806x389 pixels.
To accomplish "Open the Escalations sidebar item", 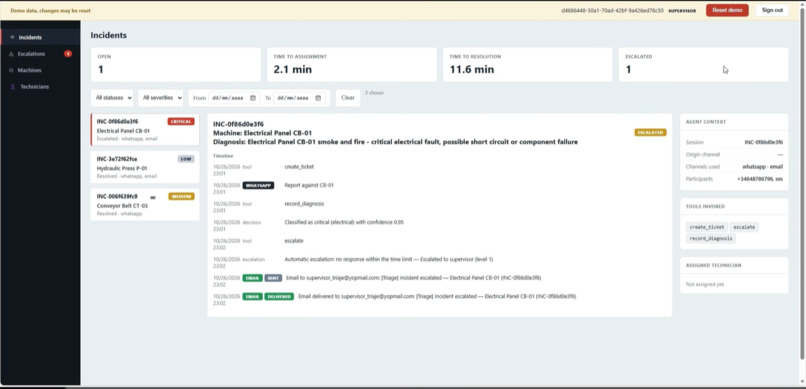I will (x=40, y=54).
